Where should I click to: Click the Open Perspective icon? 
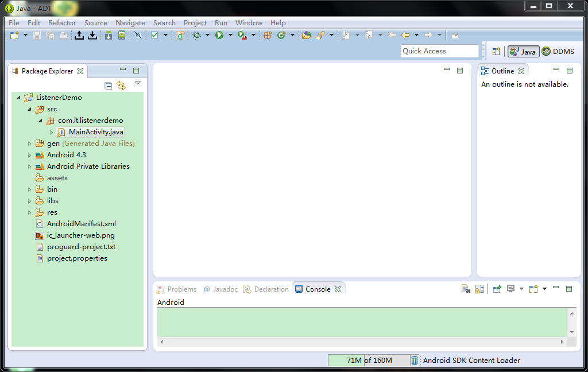(496, 51)
